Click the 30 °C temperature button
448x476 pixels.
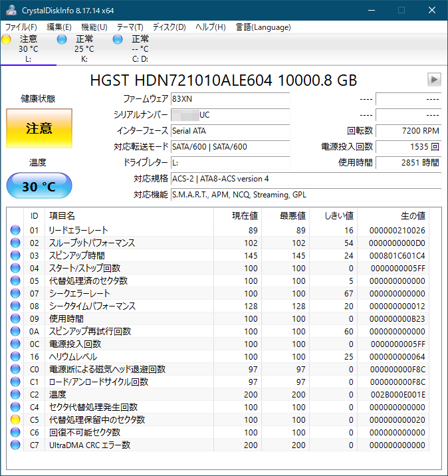point(39,185)
